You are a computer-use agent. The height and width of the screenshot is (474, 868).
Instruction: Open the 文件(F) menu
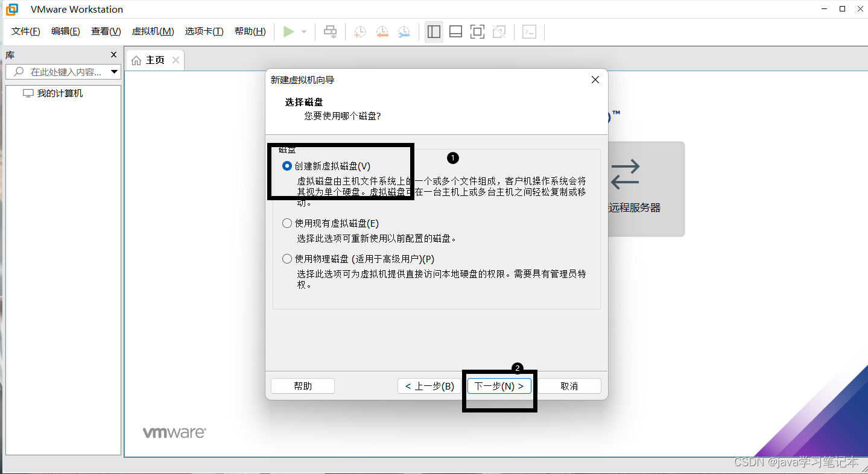click(x=26, y=31)
